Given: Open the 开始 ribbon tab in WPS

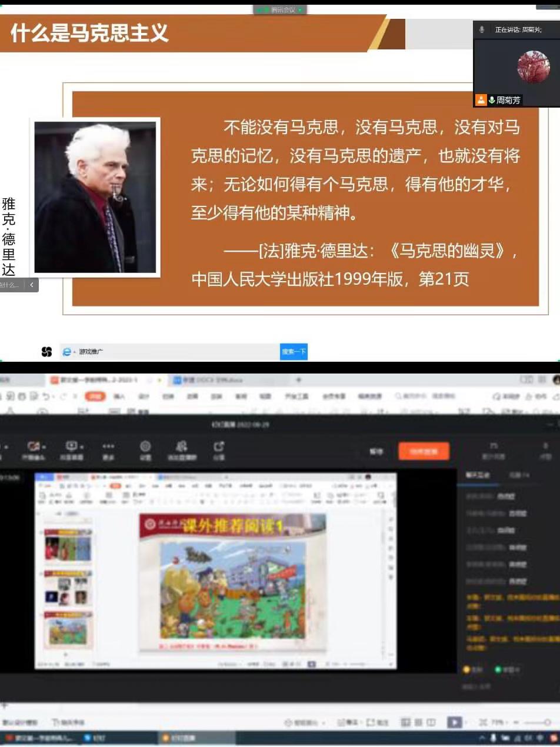Looking at the screenshot, I should 95,396.
